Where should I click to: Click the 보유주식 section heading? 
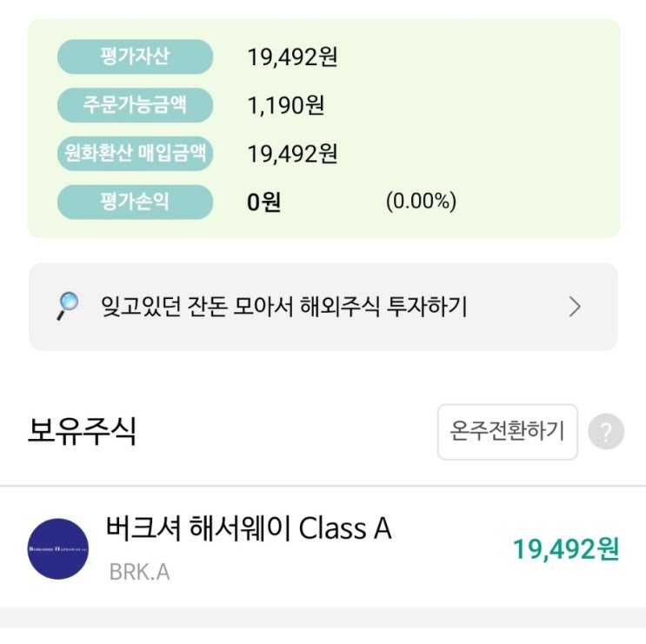[83, 431]
